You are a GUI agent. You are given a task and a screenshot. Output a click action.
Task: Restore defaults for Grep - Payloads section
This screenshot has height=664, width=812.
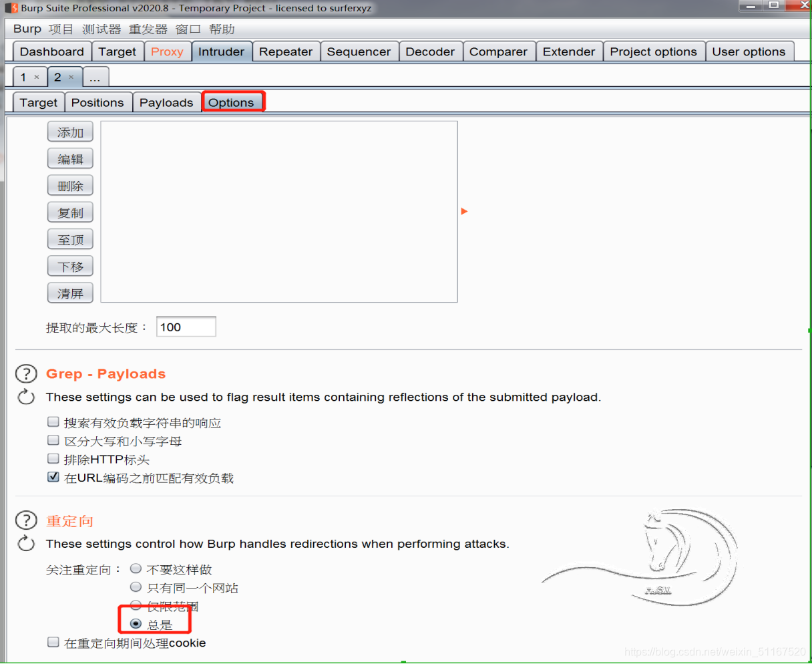26,397
